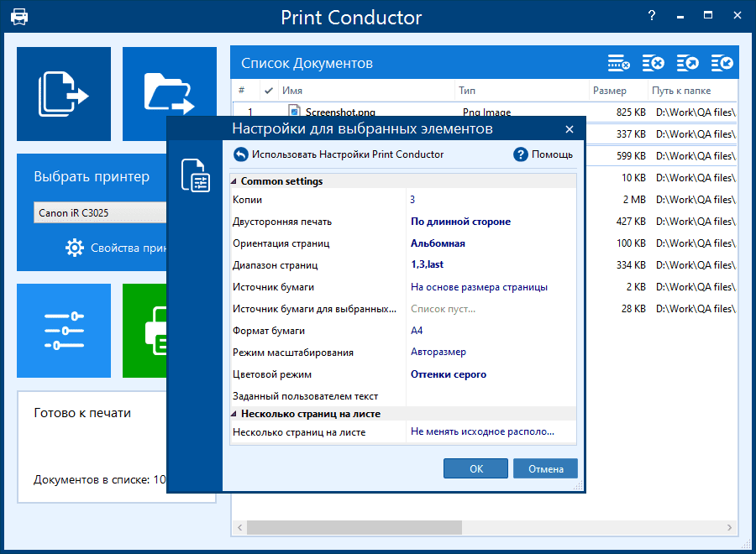The height and width of the screenshot is (554, 756).
Task: Open Ориентация страниц value Альбомная
Action: click(x=438, y=243)
